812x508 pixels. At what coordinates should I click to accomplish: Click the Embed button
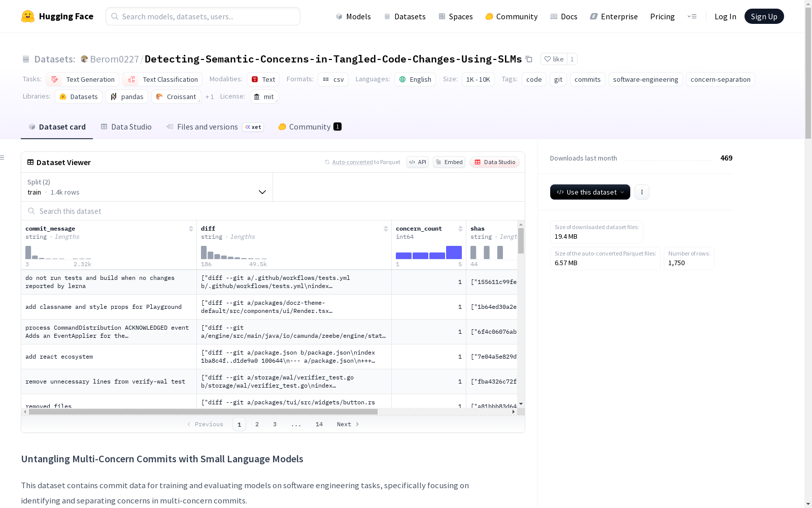coord(449,162)
